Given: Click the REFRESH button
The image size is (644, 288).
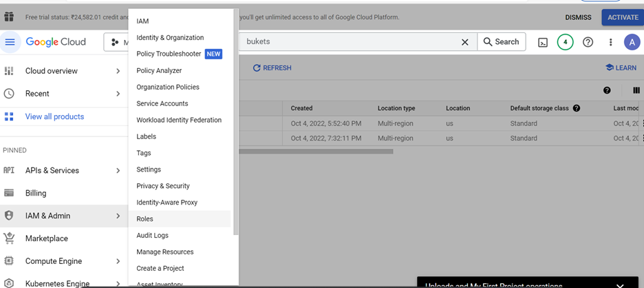Looking at the screenshot, I should (x=272, y=68).
